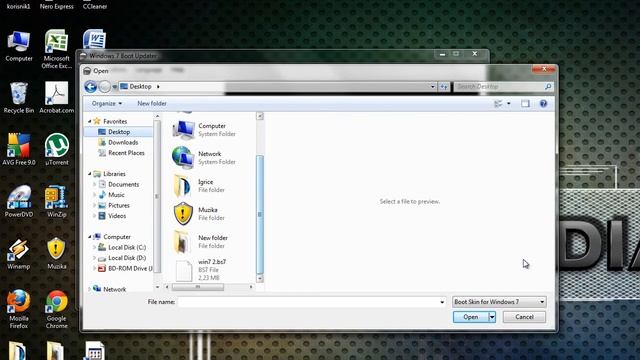Click the Search Desktop field
The height and width of the screenshot is (360, 640).
tap(499, 87)
